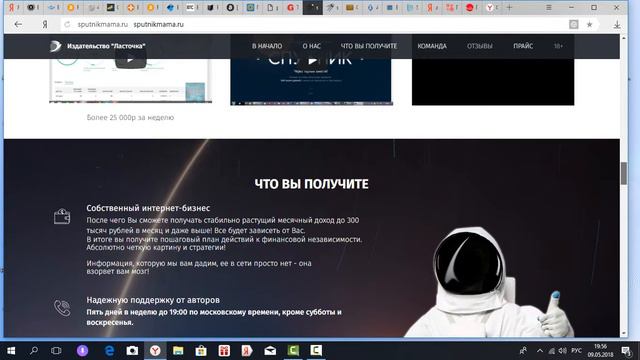640x360 pixels.
Task: Bookmark the page with the star icon
Action: pos(589,24)
